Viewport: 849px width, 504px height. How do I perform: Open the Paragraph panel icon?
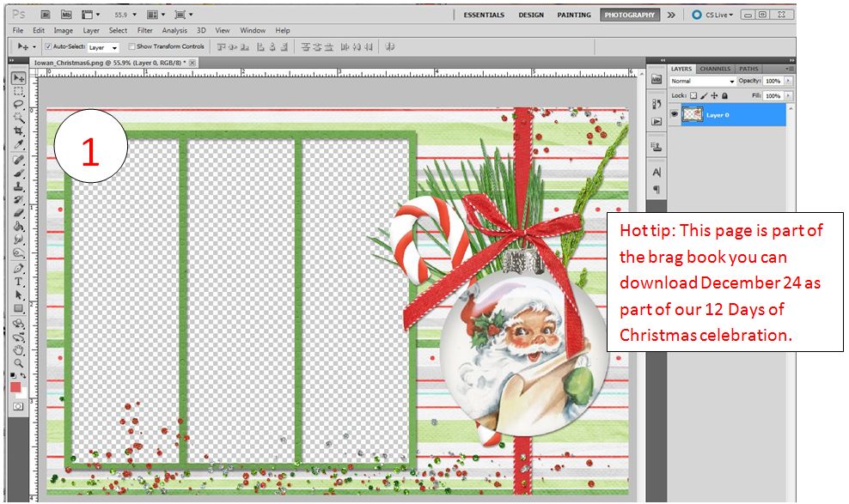tap(657, 189)
